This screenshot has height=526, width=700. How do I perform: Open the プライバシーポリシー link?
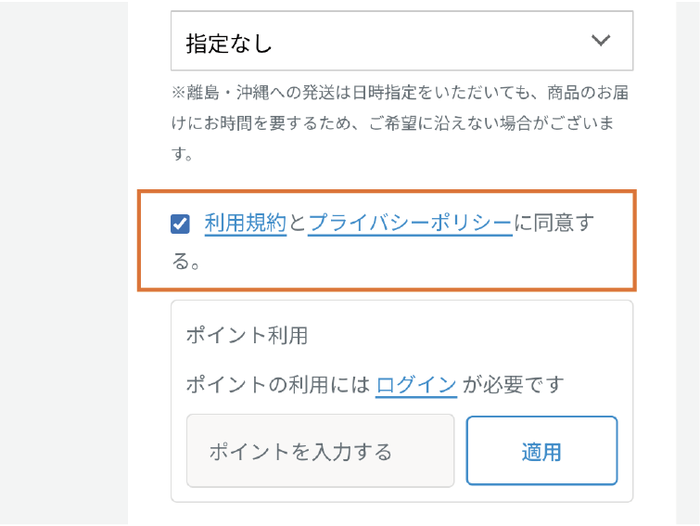click(x=410, y=223)
